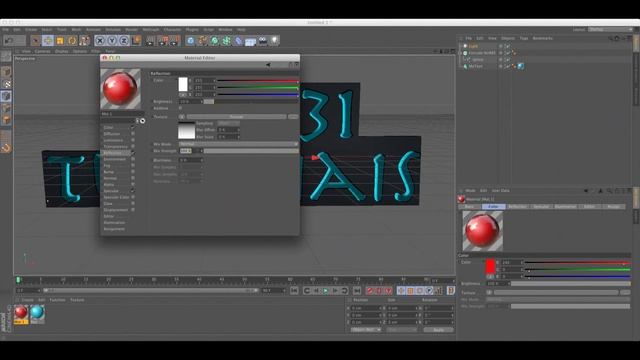
Task: Click go to start button in timeline
Action: [294, 291]
